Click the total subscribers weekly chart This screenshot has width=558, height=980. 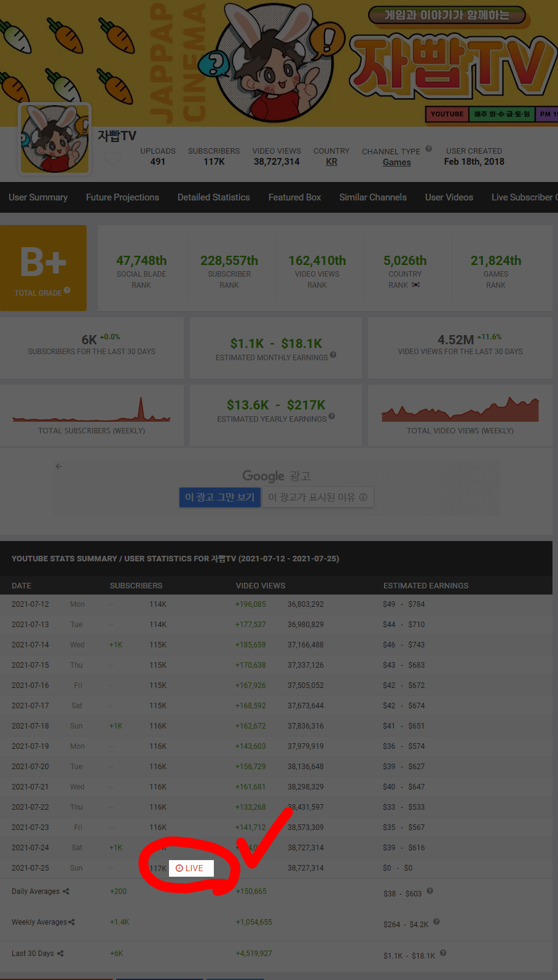(92, 409)
